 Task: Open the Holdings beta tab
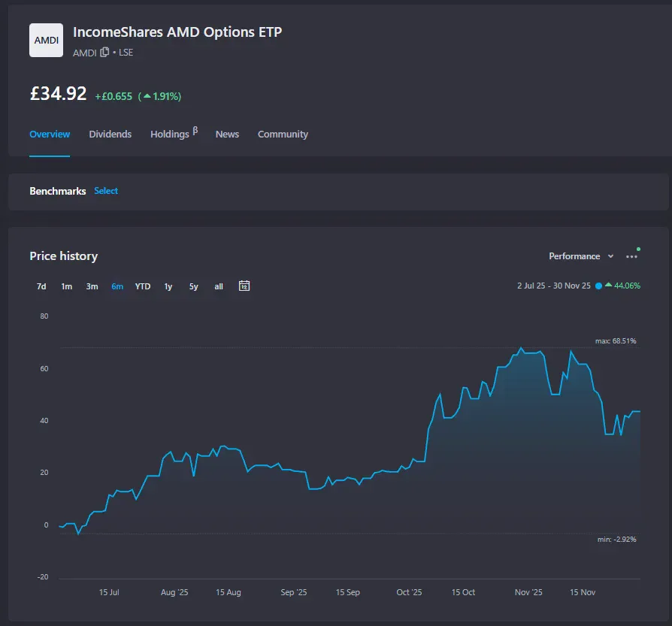(171, 134)
